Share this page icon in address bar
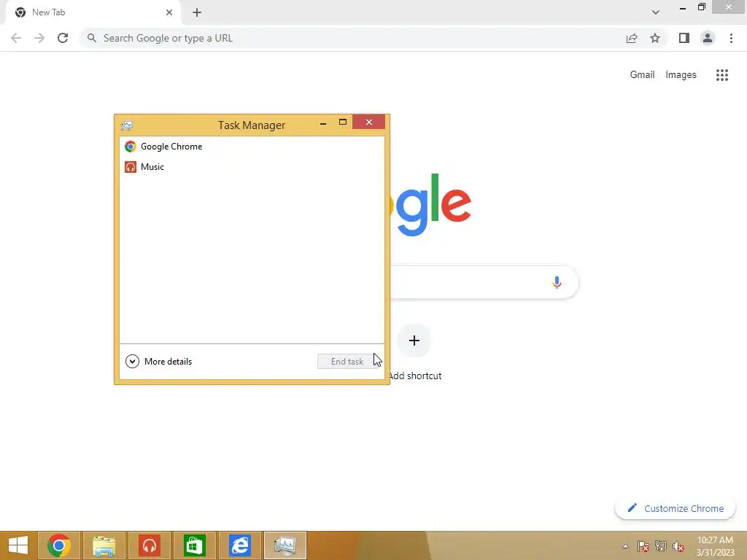The height and width of the screenshot is (560, 747). (x=632, y=38)
